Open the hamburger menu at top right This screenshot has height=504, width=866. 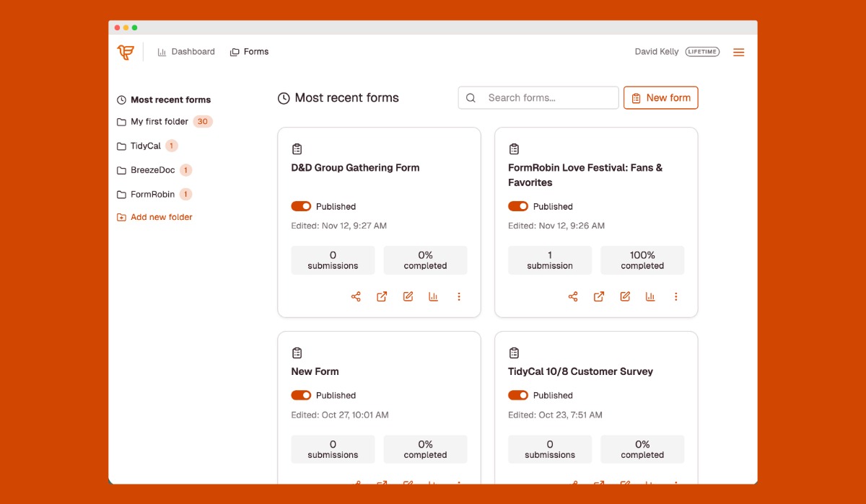[738, 52]
